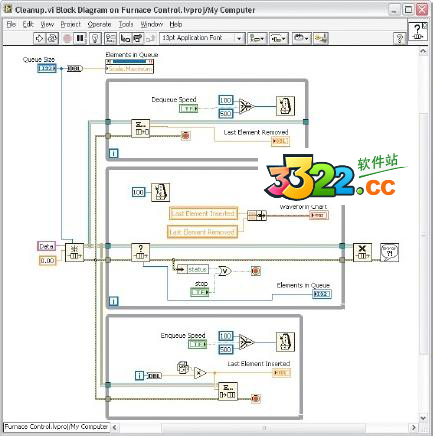Image resolution: width=433 pixels, height=436 pixels.
Task: Select the Obtain Queue node beside Data
Action: (x=74, y=252)
